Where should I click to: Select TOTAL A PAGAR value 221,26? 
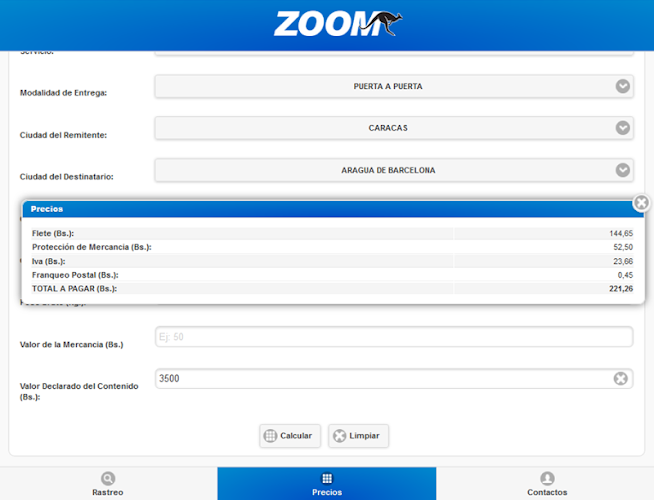(x=621, y=289)
